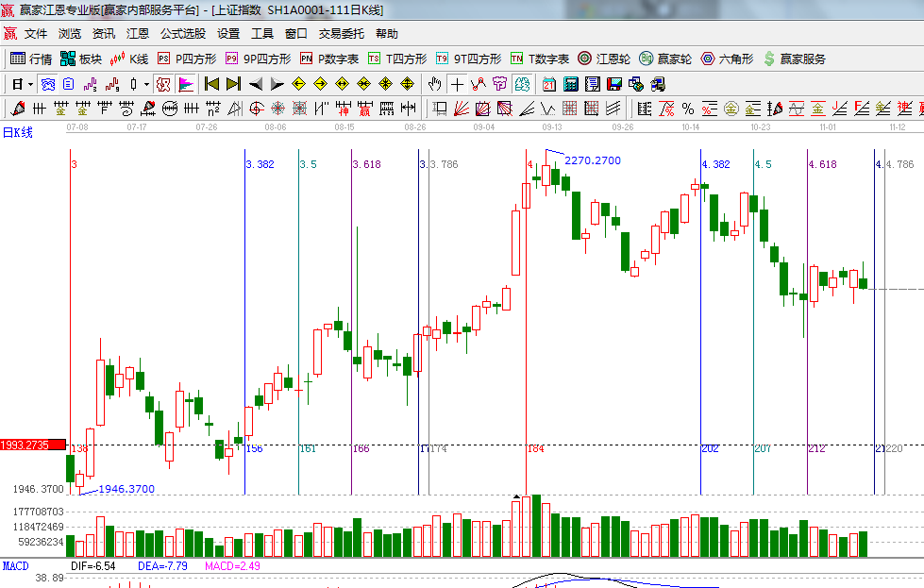Click the 江恩轮 toolbar button
Screen dimensions: 924x588
[x=604, y=59]
